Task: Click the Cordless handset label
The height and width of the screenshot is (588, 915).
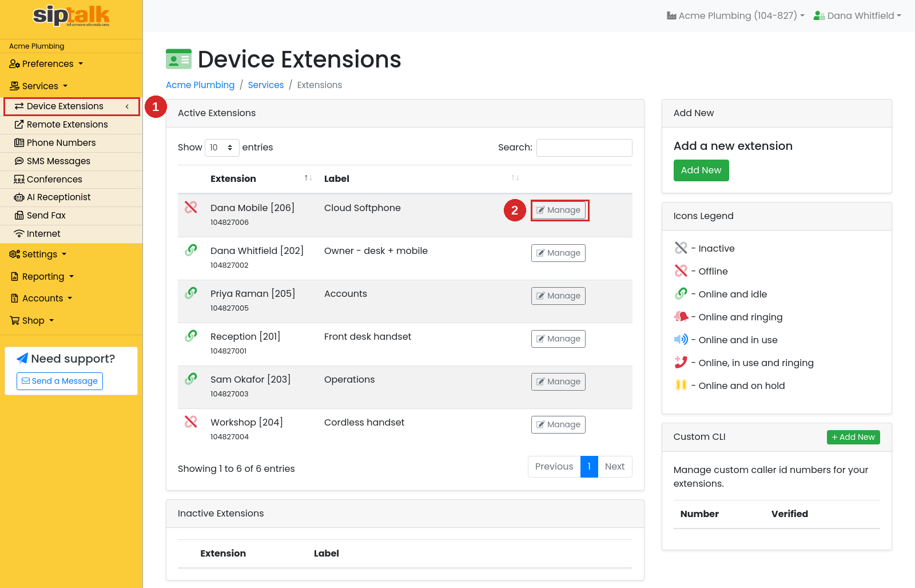Action: coord(364,422)
